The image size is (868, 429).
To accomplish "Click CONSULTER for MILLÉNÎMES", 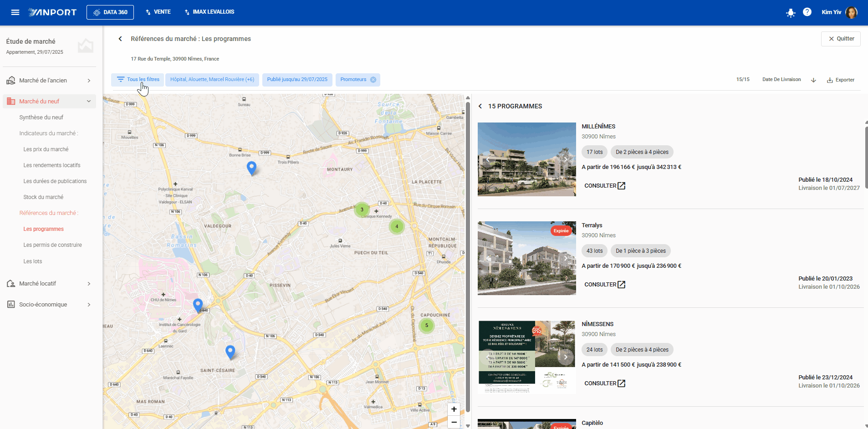I will point(600,186).
